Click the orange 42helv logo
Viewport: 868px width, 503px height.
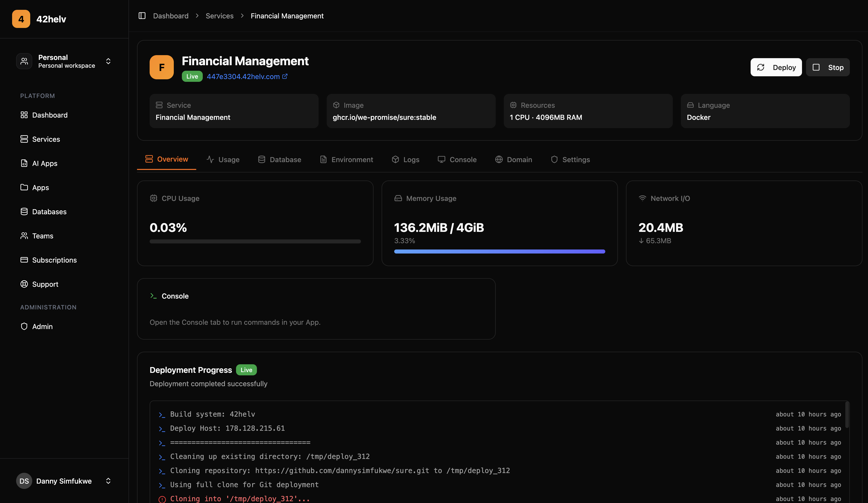point(21,19)
